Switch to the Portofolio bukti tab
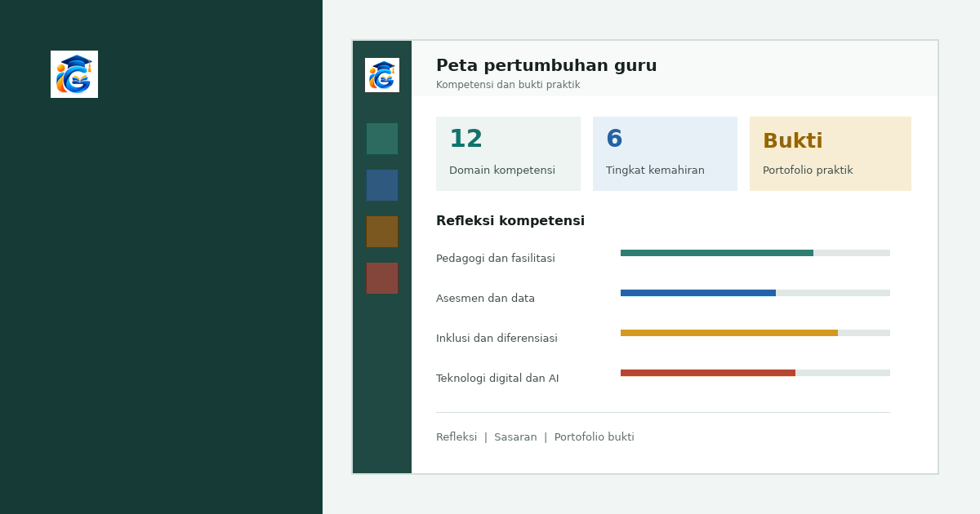The height and width of the screenshot is (514, 980). pos(595,437)
